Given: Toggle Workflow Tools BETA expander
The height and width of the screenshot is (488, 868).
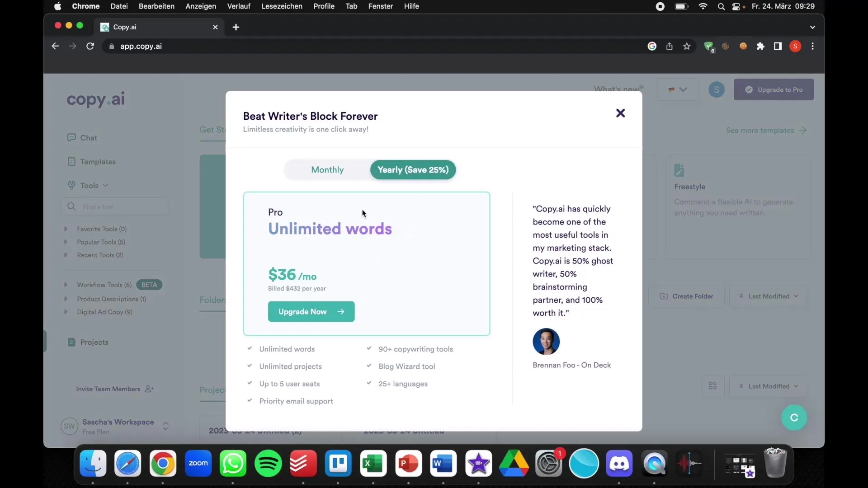Looking at the screenshot, I should point(66,284).
